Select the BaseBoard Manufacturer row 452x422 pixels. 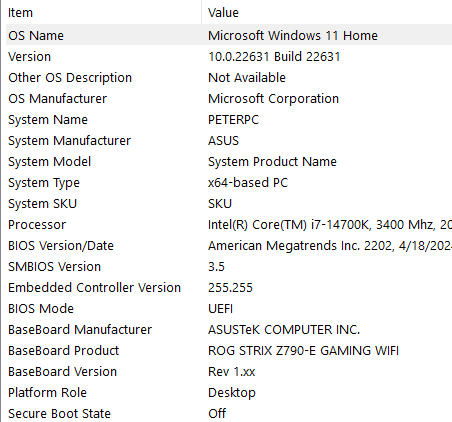[x=229, y=329]
